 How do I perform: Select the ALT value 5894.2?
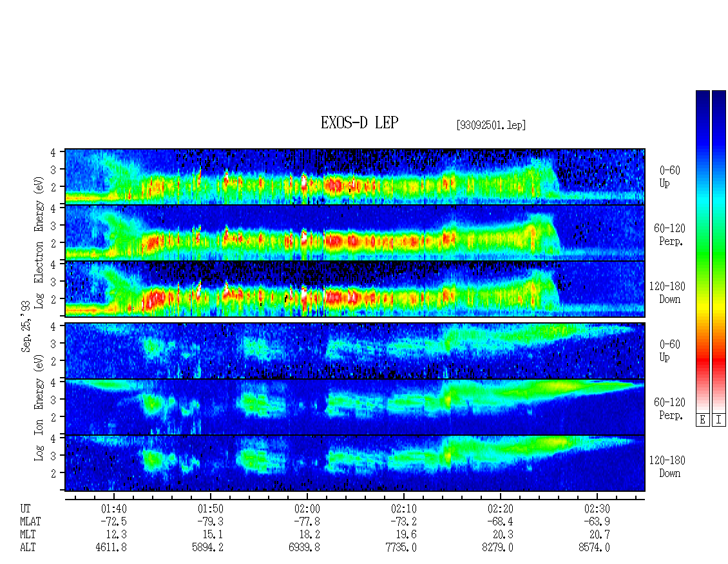[x=207, y=548]
